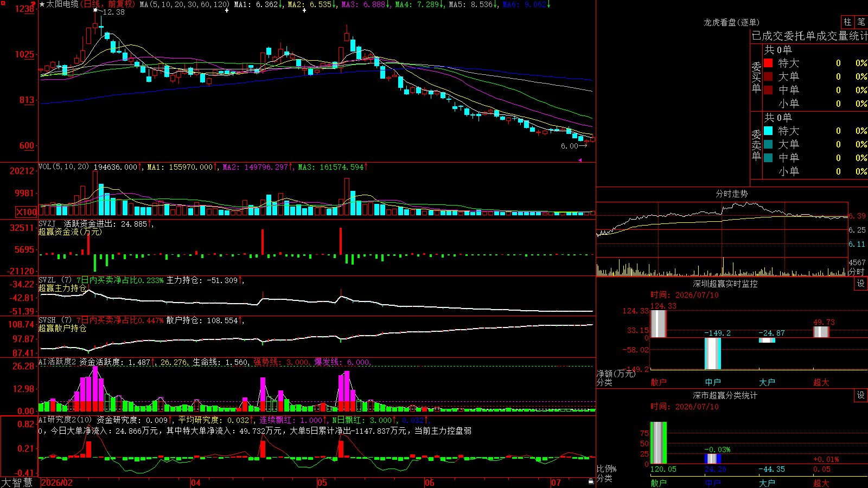Image resolution: width=868 pixels, height=488 pixels.
Task: Click the 超赢资金流(万元) label
Action: [x=70, y=232]
